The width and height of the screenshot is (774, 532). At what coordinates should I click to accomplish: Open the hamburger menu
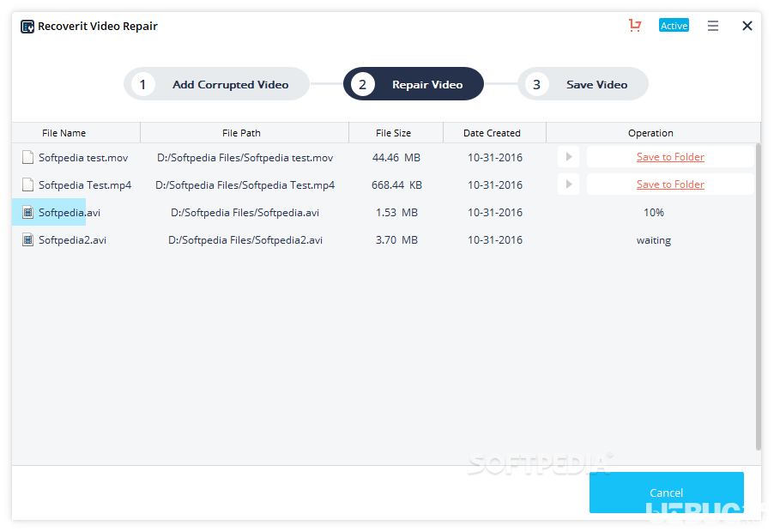point(713,26)
